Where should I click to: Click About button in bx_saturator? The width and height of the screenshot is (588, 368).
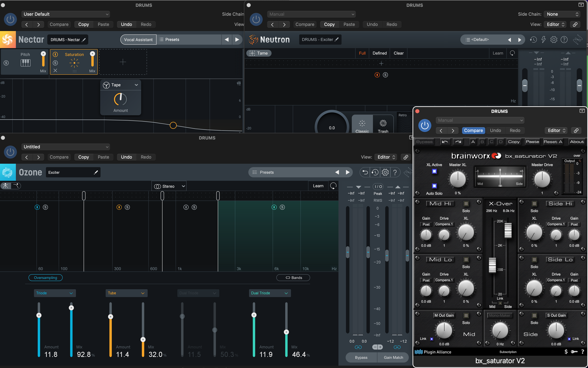[577, 142]
